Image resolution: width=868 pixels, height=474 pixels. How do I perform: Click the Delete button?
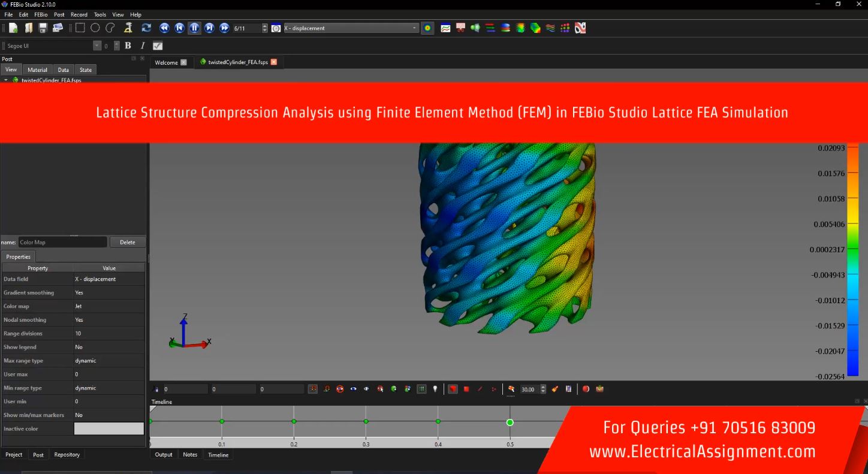point(127,242)
